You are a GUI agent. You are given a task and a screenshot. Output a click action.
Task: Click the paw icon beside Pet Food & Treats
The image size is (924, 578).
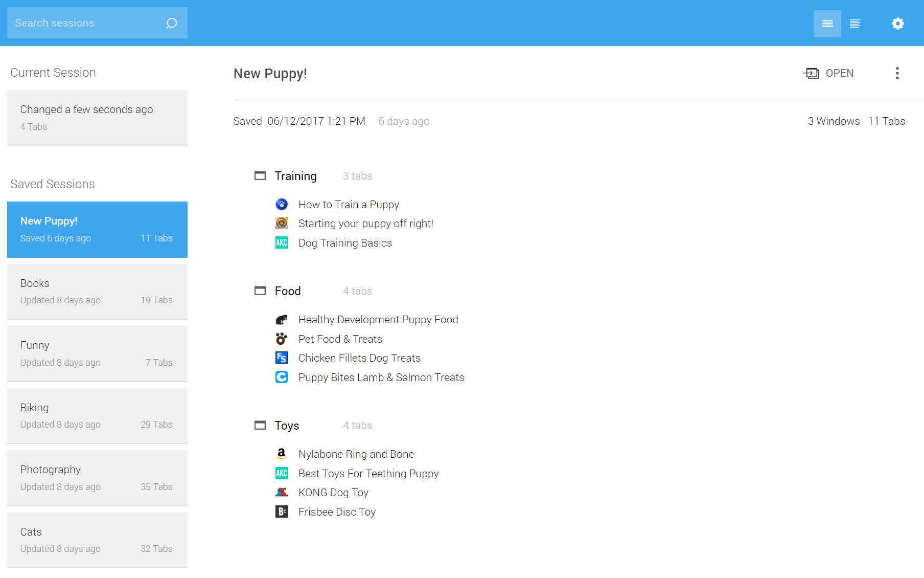point(282,339)
